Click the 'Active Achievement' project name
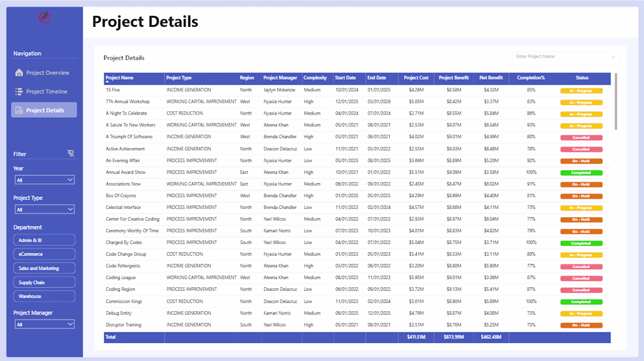Image resolution: width=644 pixels, height=361 pixels. tap(125, 149)
